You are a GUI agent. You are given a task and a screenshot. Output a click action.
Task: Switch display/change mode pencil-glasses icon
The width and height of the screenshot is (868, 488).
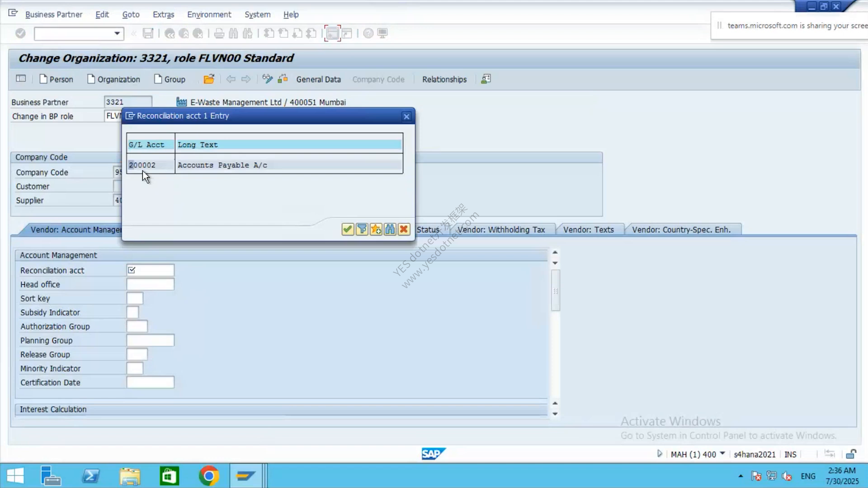(x=268, y=79)
